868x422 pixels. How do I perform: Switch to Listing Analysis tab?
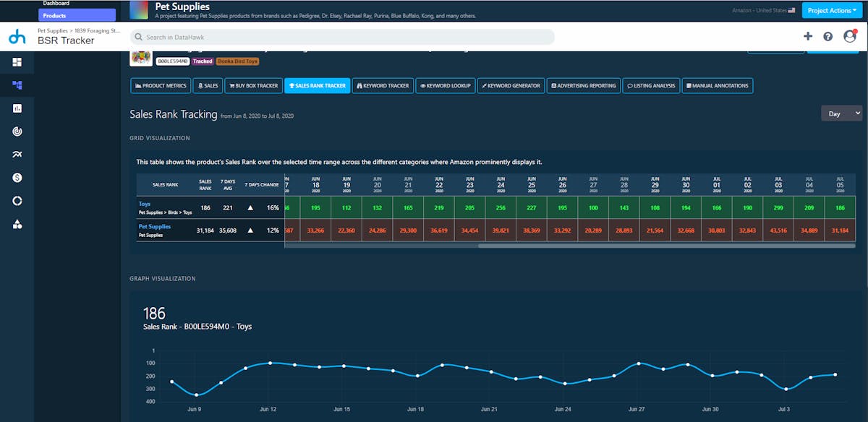pyautogui.click(x=650, y=85)
